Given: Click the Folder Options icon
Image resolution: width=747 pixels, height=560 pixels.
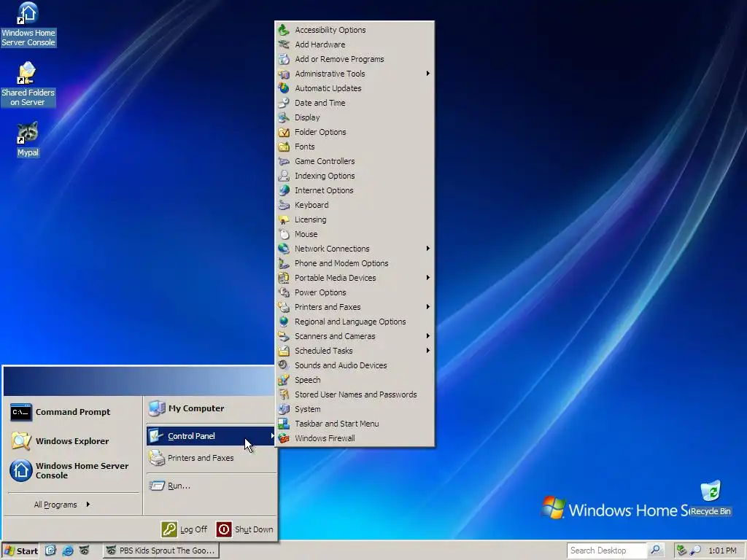Looking at the screenshot, I should coord(284,132).
